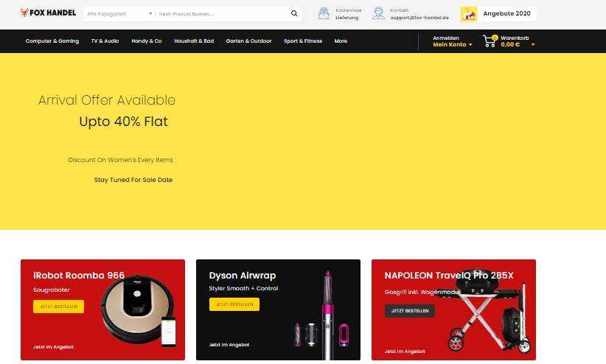The width and height of the screenshot is (606, 364).
Task: Click the support@fox-handel.de contact link
Action: 419,18
